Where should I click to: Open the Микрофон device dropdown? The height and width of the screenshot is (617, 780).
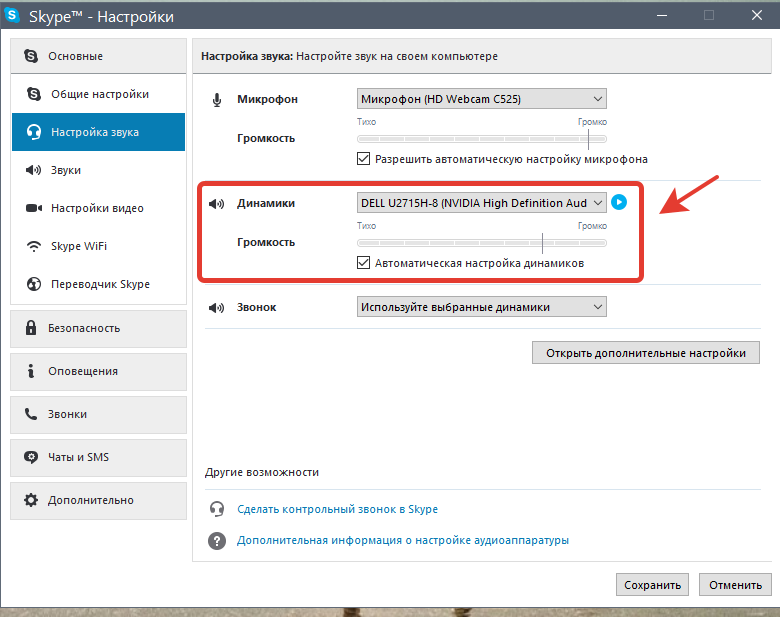(x=482, y=99)
